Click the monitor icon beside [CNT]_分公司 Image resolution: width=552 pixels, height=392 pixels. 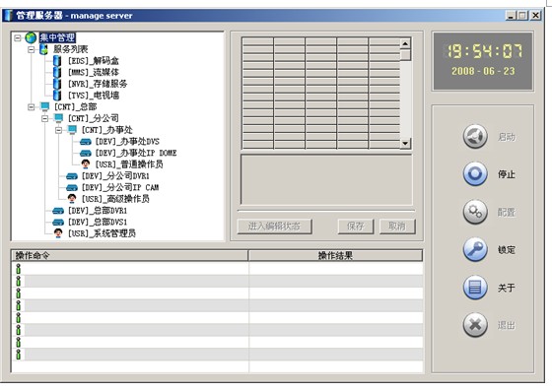click(58, 118)
